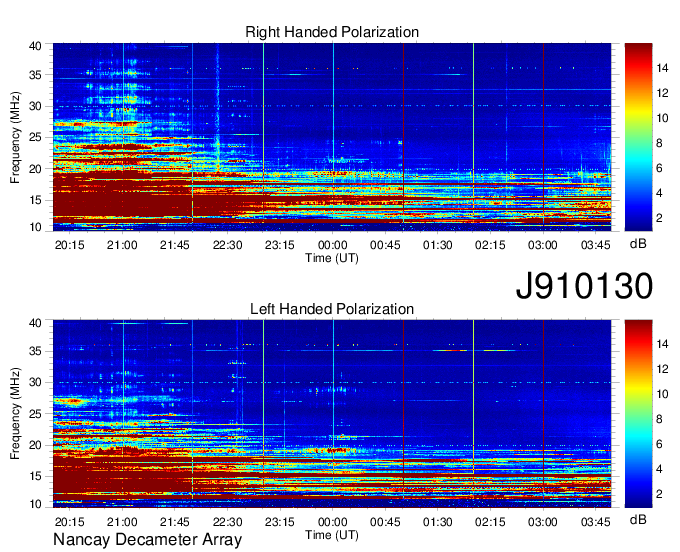Click 23:15 time tick of Left Handed plot
This screenshot has width=680, height=552.
tap(280, 522)
